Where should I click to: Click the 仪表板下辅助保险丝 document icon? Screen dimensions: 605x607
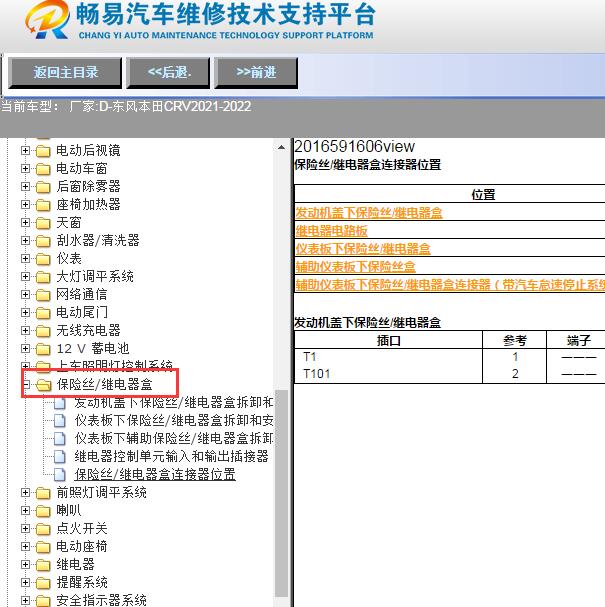click(x=60, y=438)
